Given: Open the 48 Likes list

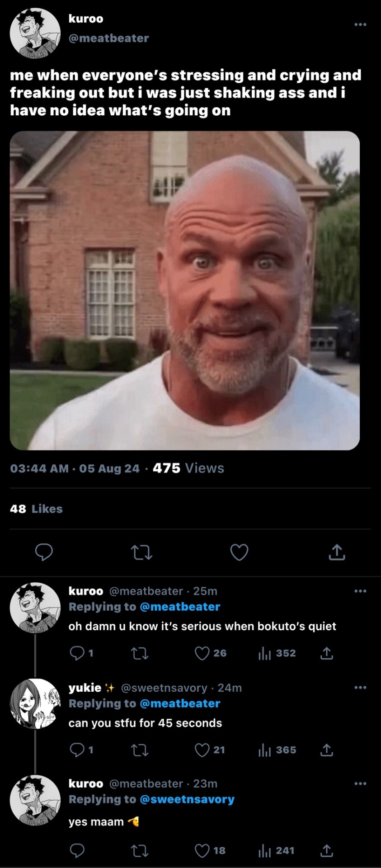Looking at the screenshot, I should point(36,509).
